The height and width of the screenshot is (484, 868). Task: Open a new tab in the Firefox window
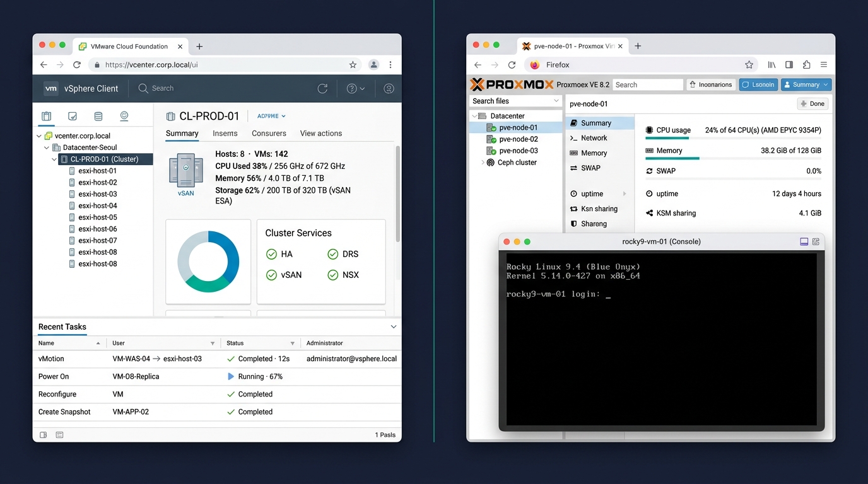[x=638, y=46]
